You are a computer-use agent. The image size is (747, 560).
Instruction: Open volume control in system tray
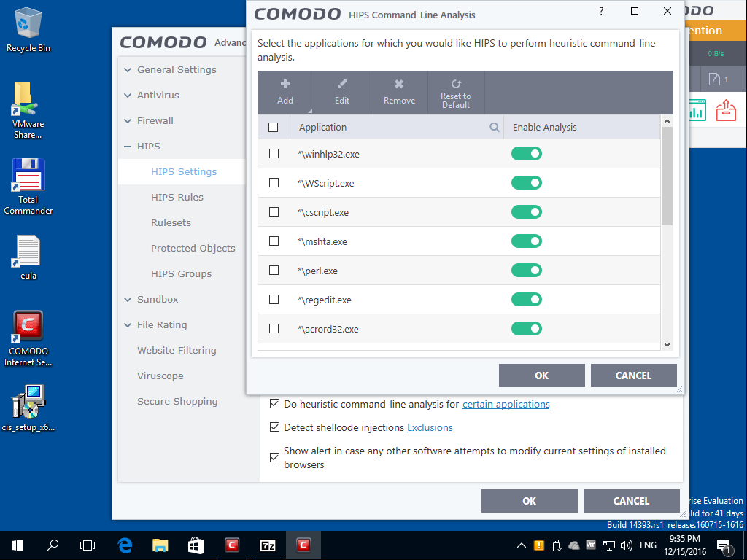click(x=627, y=545)
